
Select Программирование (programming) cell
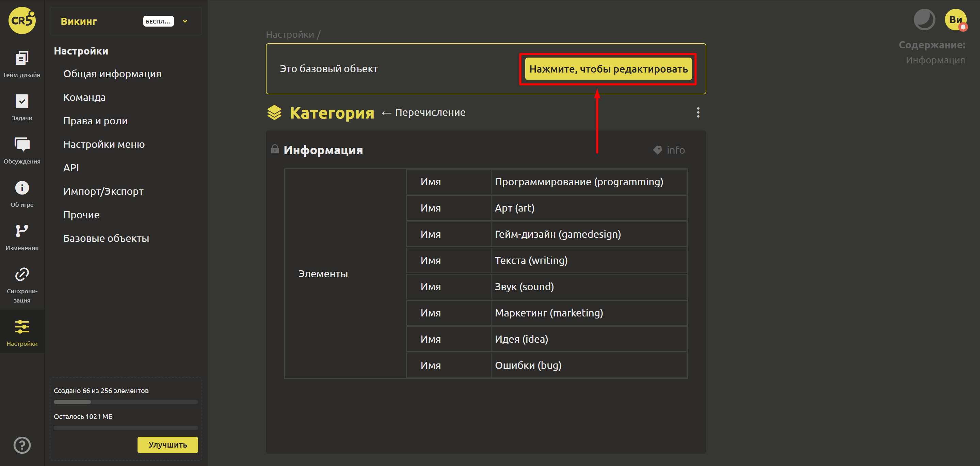(x=589, y=182)
